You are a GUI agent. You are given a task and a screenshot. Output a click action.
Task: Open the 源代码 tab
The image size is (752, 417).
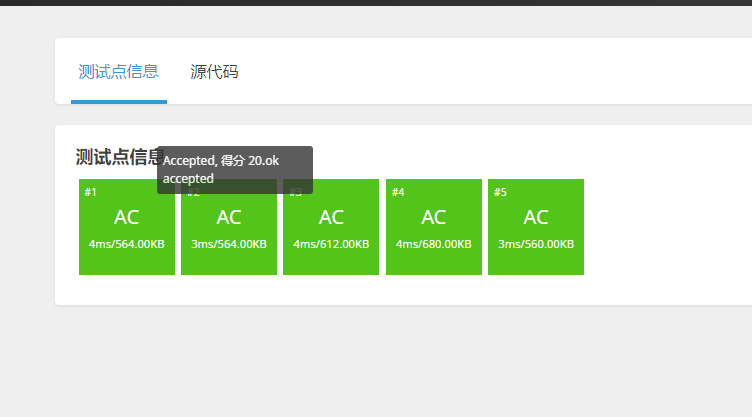[x=214, y=72]
